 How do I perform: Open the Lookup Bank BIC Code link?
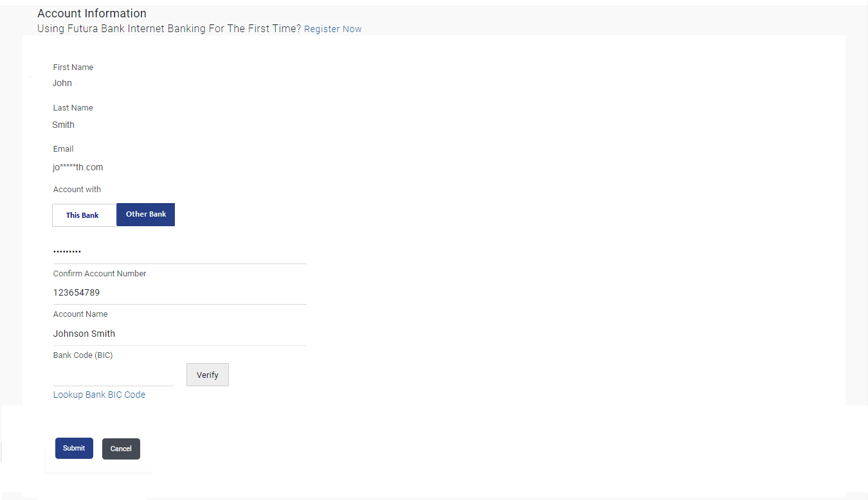(x=99, y=395)
